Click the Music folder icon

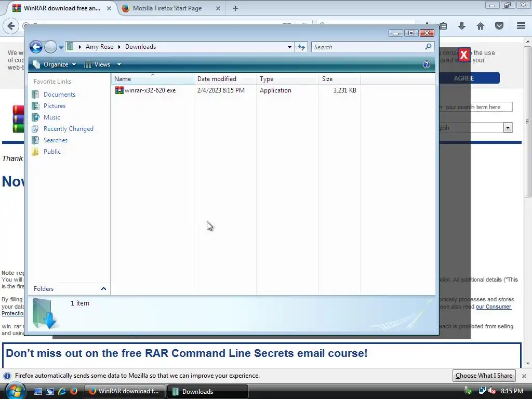(35, 117)
